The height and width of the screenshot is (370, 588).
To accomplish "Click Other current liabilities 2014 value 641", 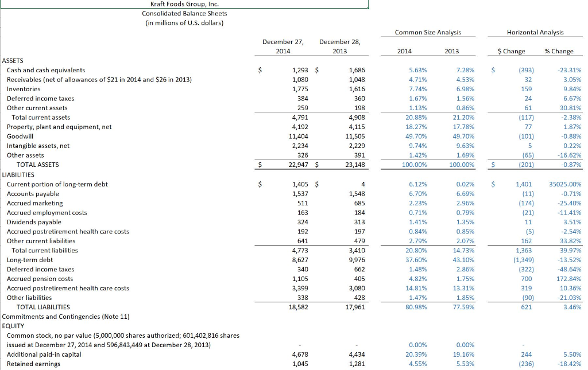I will coord(302,241).
